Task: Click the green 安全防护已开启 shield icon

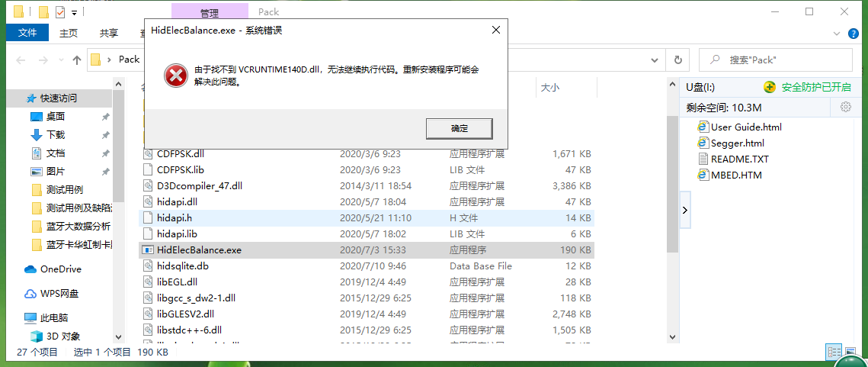Action: (x=770, y=87)
